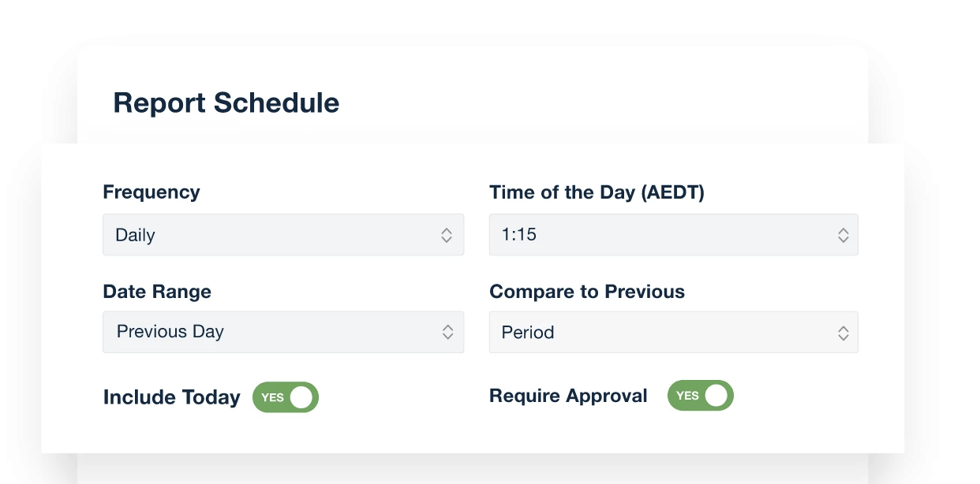The width and height of the screenshot is (980, 484).
Task: Click the white knob of Require Approval toggle
Action: click(716, 396)
